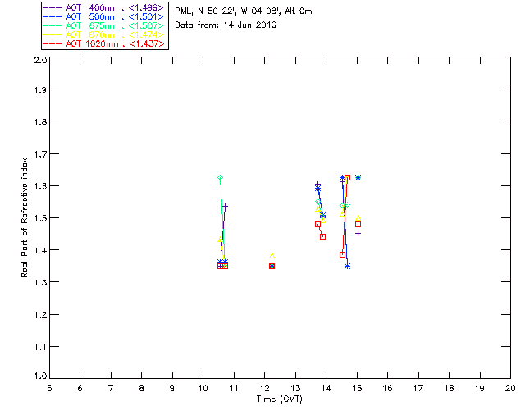Click x-axis tick label 13
The height and width of the screenshot is (420, 525).
point(295,388)
